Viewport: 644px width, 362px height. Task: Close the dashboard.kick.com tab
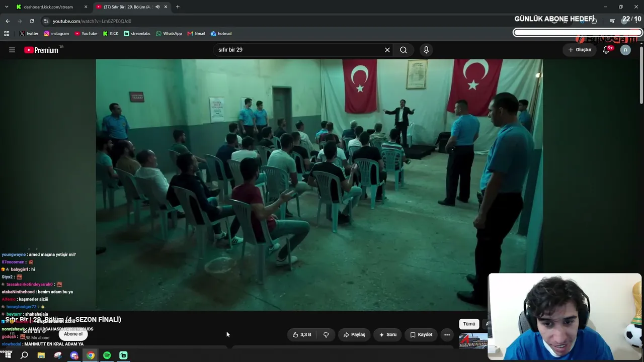coord(86,7)
